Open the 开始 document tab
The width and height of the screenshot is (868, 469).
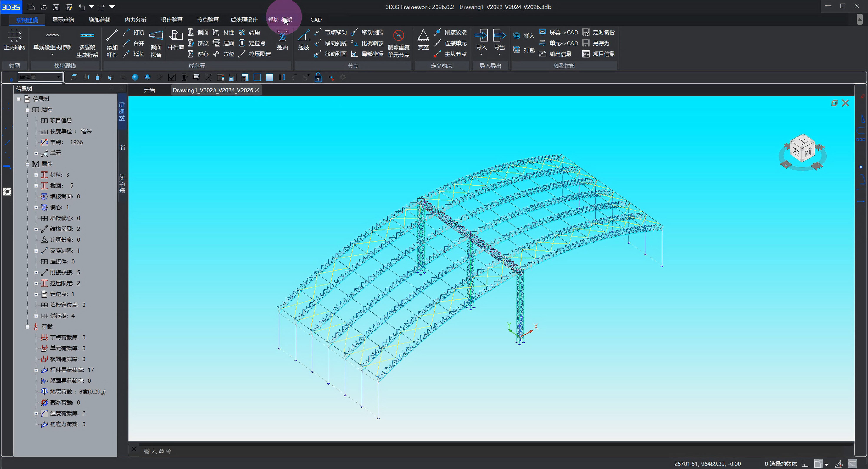tap(149, 90)
